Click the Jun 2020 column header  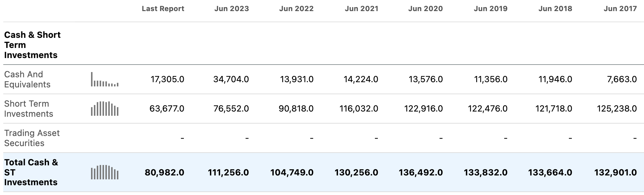click(425, 9)
